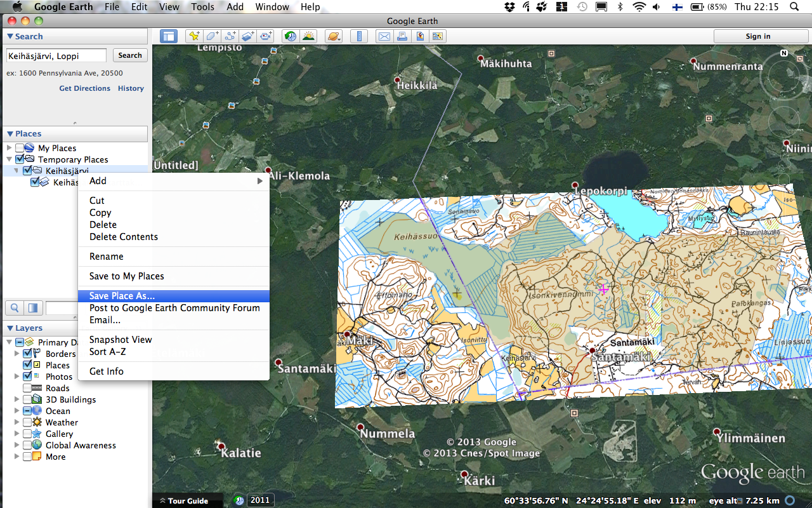Toggle sunlight across the landscape icon
This screenshot has width=812, height=508.
309,36
